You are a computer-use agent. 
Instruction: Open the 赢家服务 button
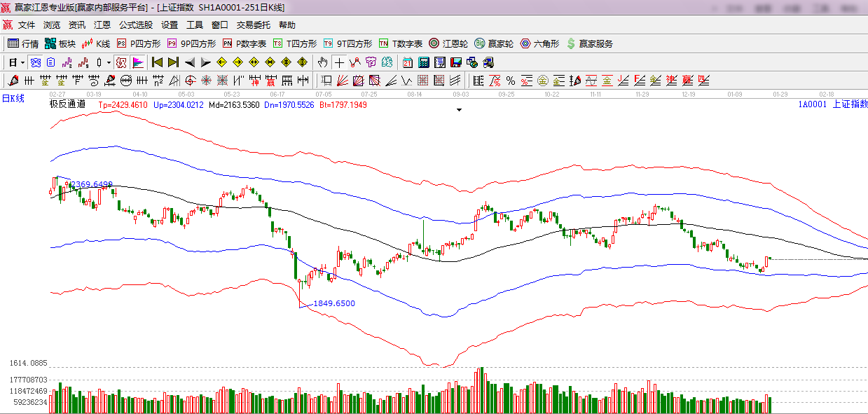(589, 43)
